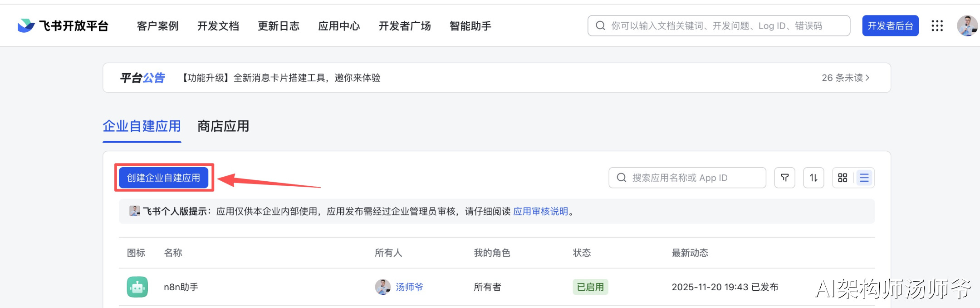Click the filter funnel icon

point(784,178)
